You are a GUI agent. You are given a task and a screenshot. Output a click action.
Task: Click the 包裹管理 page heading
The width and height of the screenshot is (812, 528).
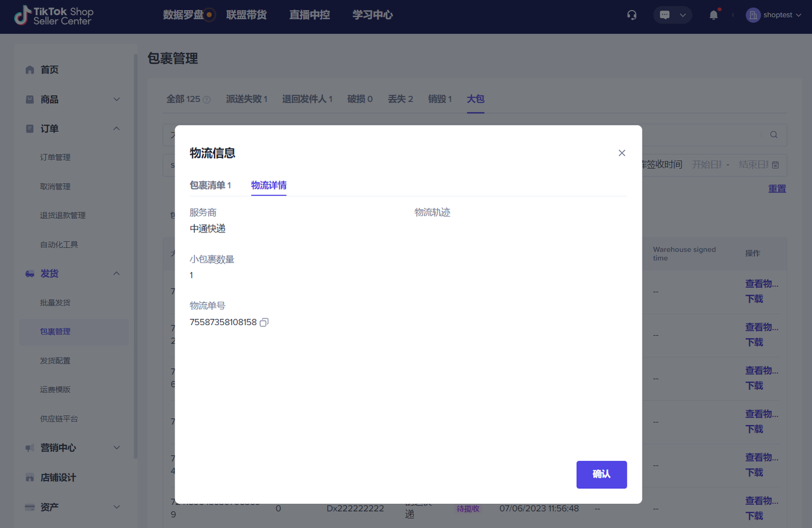pyautogui.click(x=173, y=59)
